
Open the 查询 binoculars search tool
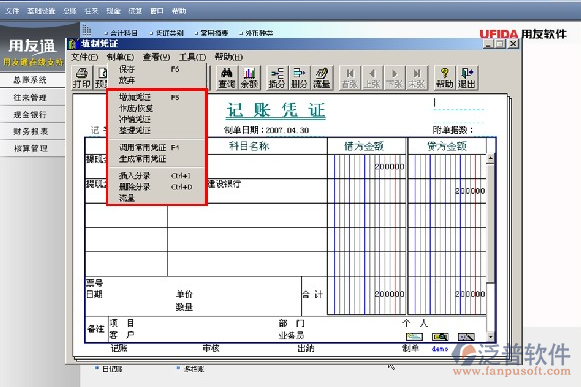coord(226,78)
